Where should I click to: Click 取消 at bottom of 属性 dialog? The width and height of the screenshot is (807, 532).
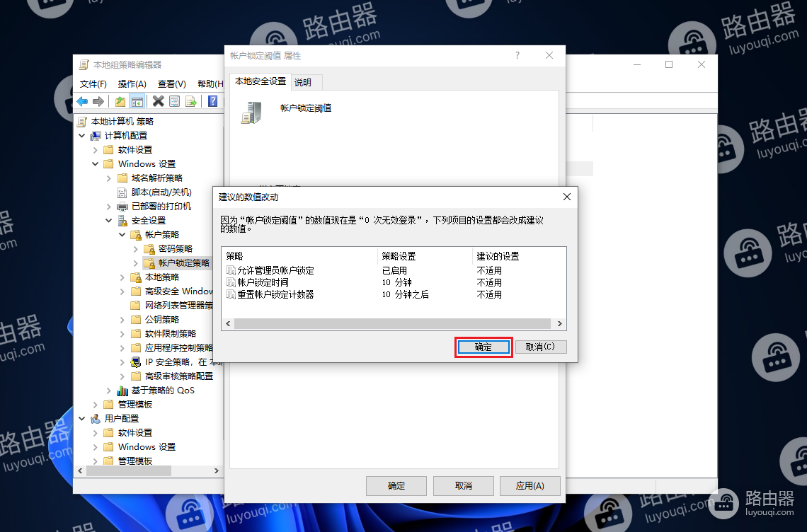coord(463,486)
